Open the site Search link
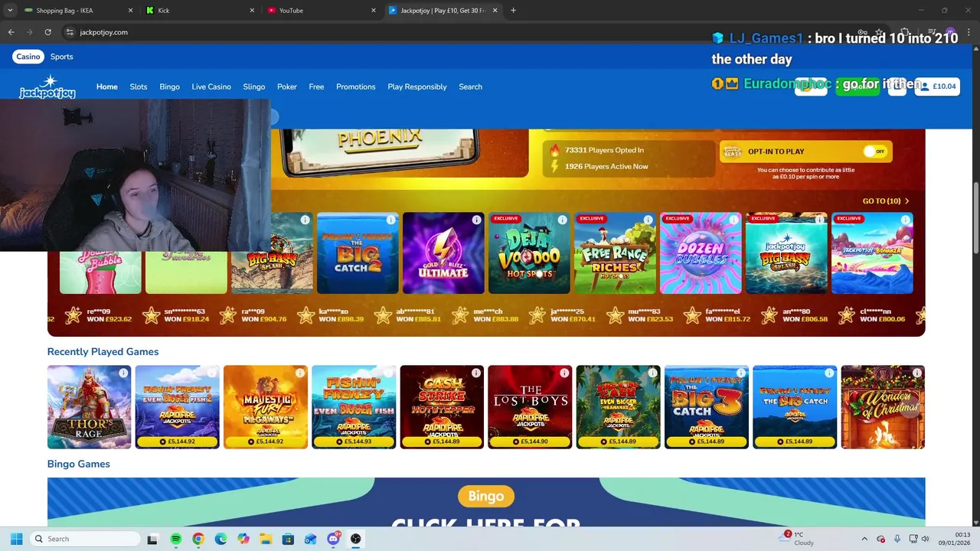The width and height of the screenshot is (980, 551). [471, 86]
